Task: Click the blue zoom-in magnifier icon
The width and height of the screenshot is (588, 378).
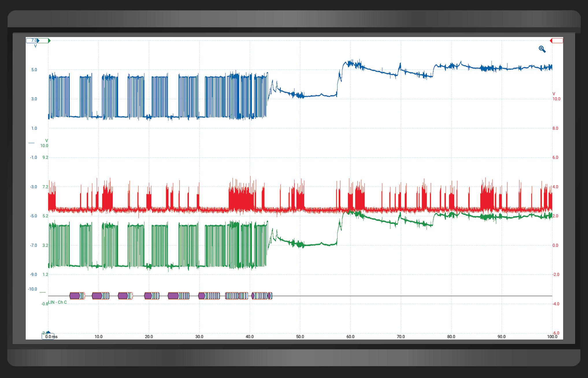Action: click(542, 49)
